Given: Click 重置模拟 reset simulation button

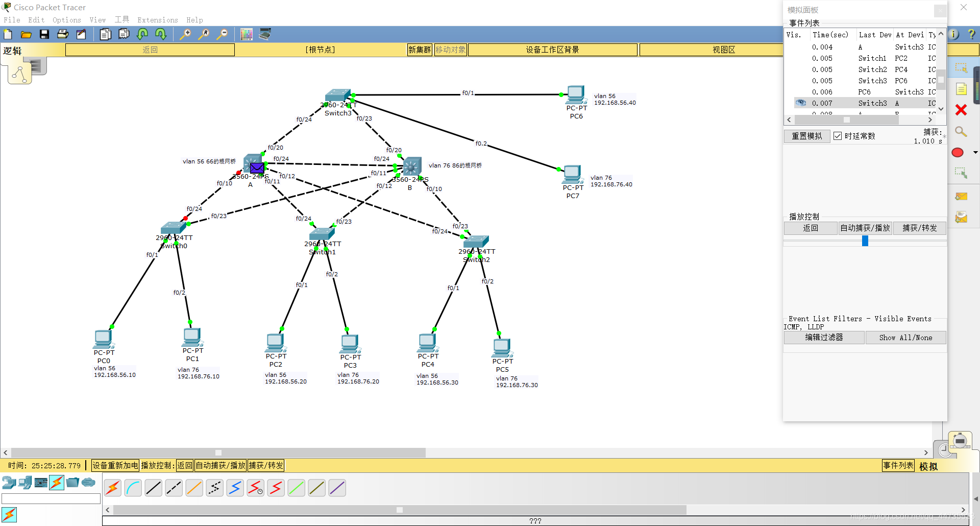Looking at the screenshot, I should tap(807, 136).
